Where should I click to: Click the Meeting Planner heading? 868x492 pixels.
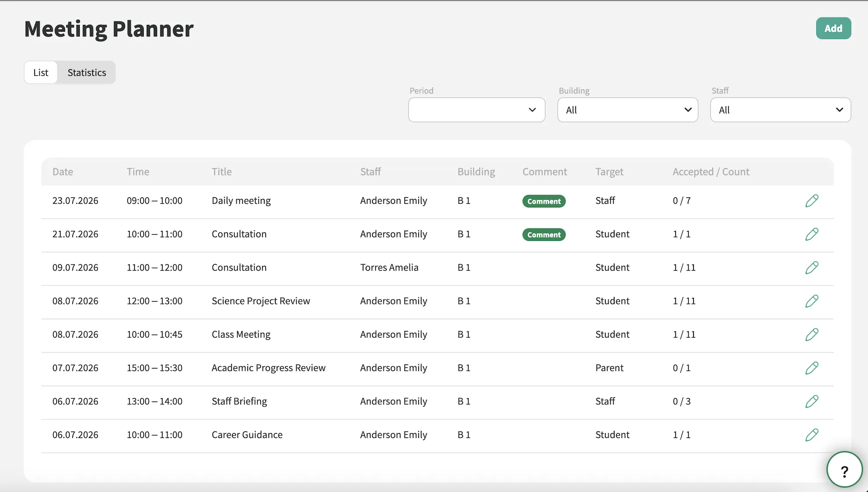coord(109,29)
